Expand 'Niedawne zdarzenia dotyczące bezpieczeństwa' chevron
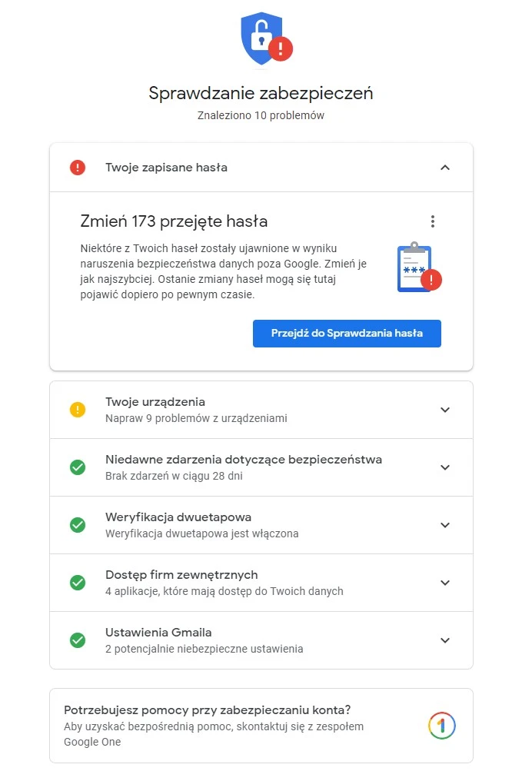 (x=444, y=467)
